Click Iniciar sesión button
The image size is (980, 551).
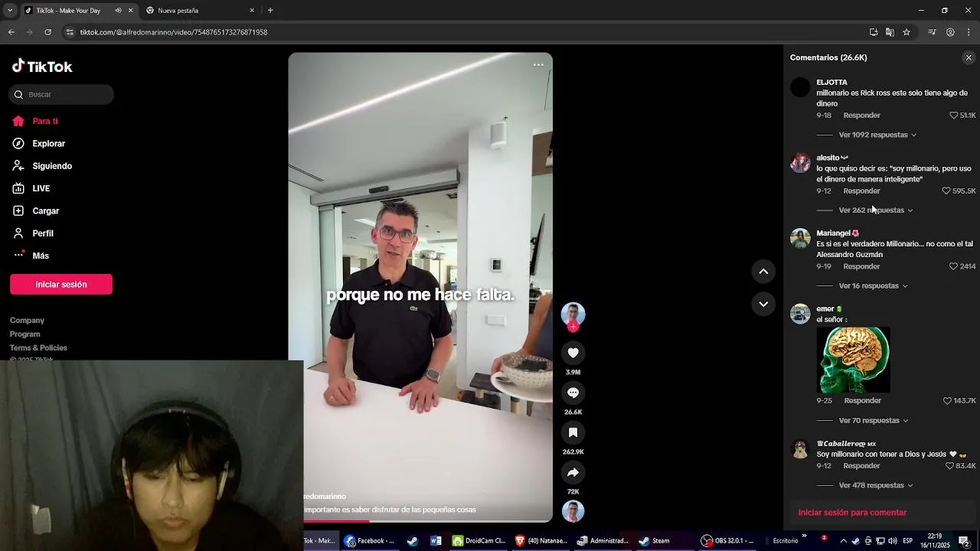coord(61,285)
